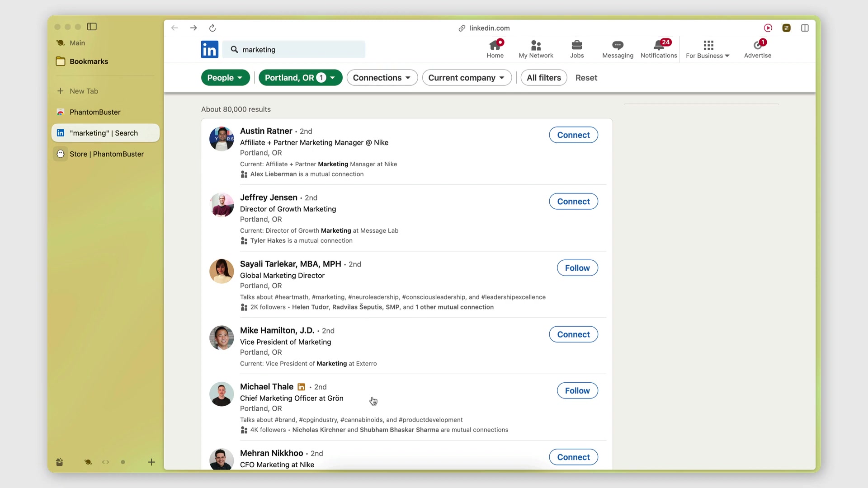Click plus icon at sidebar bottom
The image size is (868, 488).
pos(151,462)
